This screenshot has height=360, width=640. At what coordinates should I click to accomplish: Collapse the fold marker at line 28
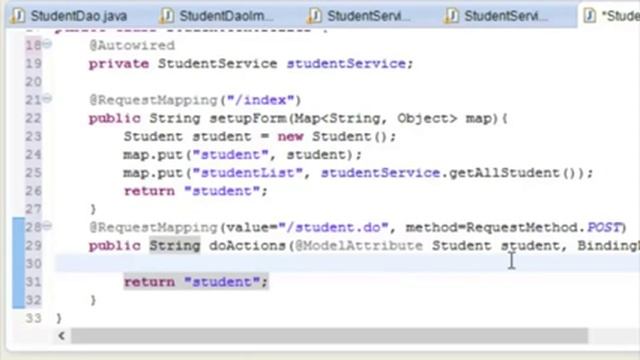47,225
